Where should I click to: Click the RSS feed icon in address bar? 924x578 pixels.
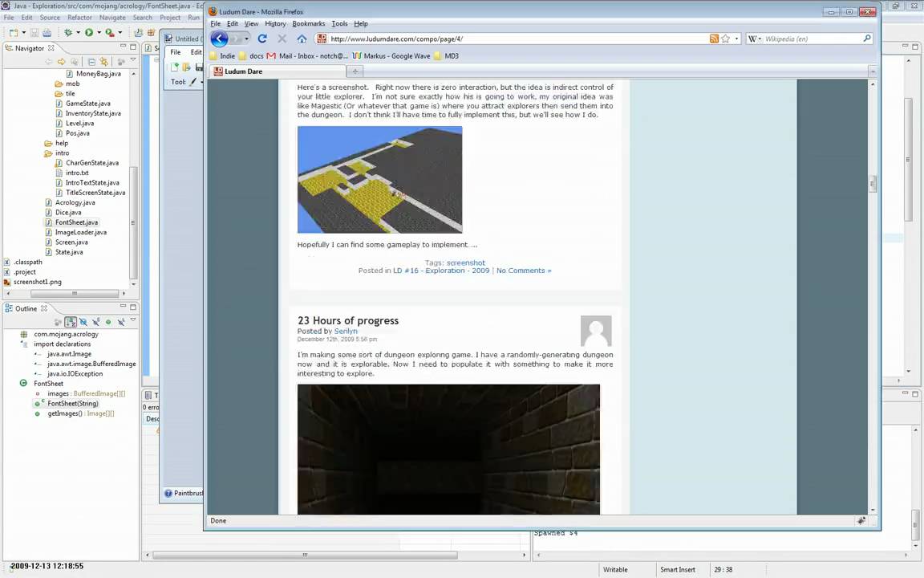(714, 39)
